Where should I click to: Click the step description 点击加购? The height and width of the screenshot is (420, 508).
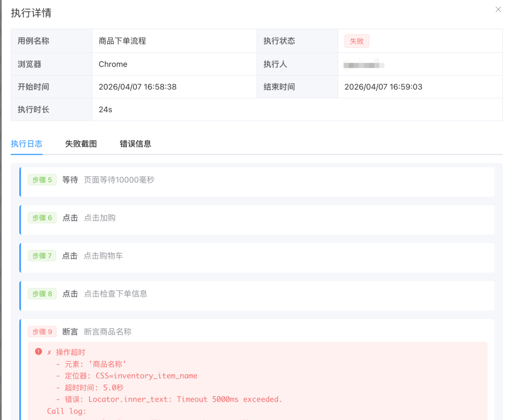click(100, 218)
